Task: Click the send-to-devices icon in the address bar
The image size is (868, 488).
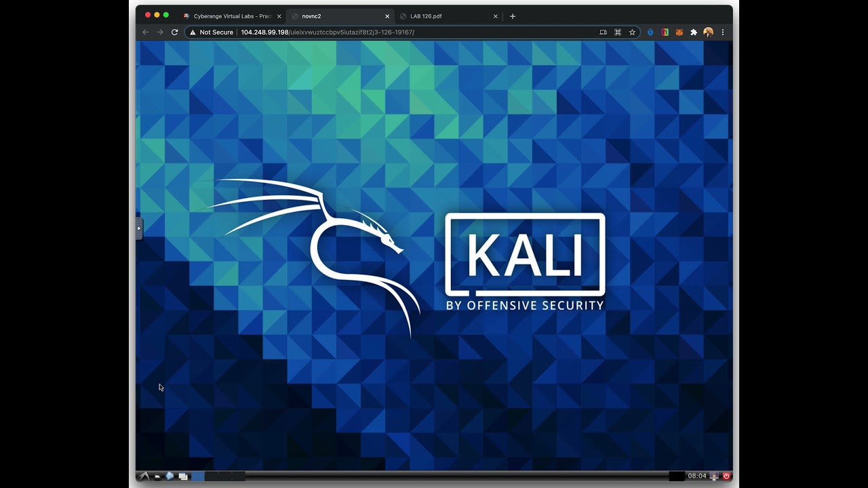Action: [x=604, y=32]
